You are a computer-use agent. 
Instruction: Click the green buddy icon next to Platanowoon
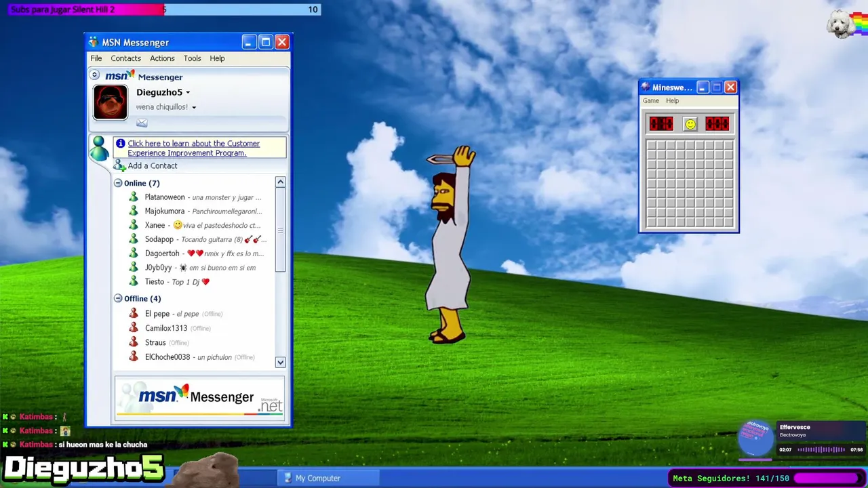134,197
